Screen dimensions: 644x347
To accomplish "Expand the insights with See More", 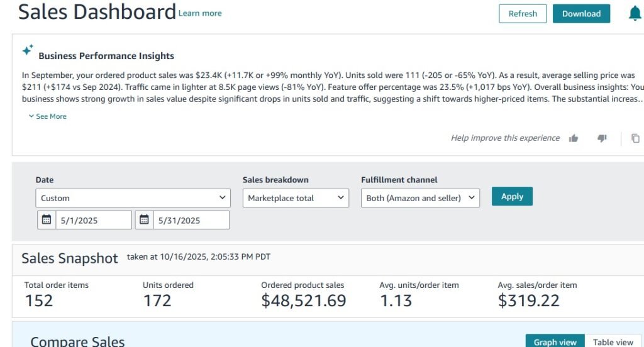I will [x=48, y=116].
